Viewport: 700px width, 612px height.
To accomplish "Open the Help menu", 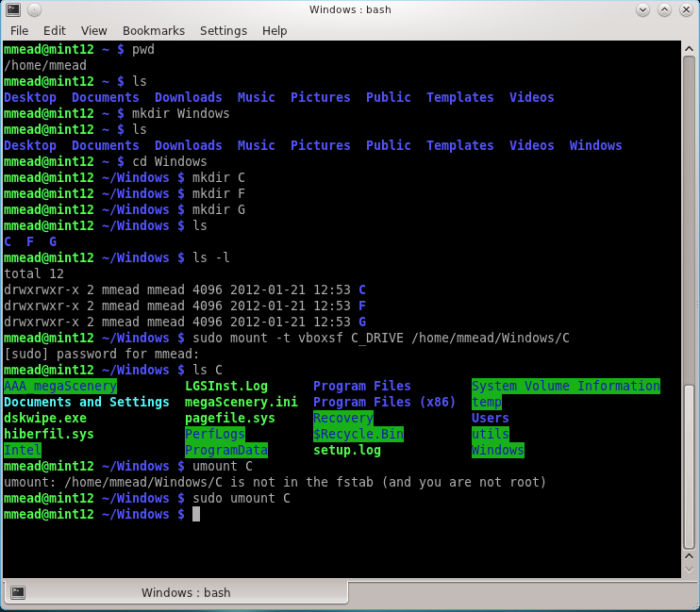I will click(x=275, y=31).
